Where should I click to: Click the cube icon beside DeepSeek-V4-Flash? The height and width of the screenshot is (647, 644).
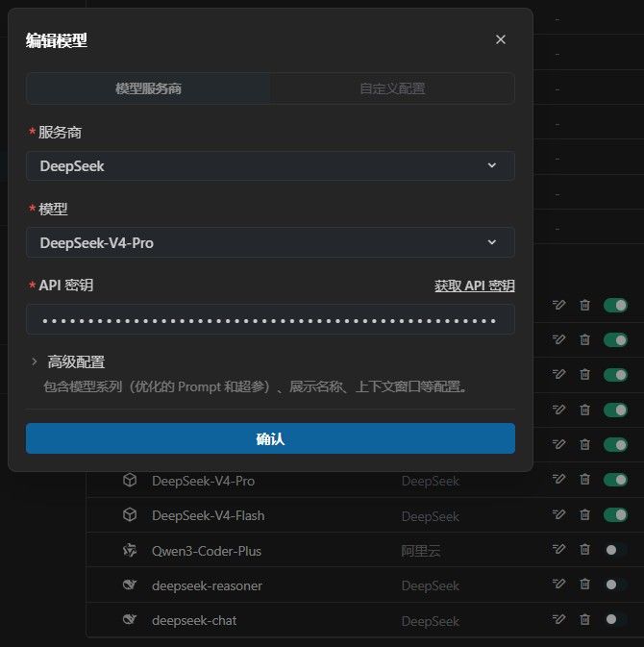click(x=130, y=515)
